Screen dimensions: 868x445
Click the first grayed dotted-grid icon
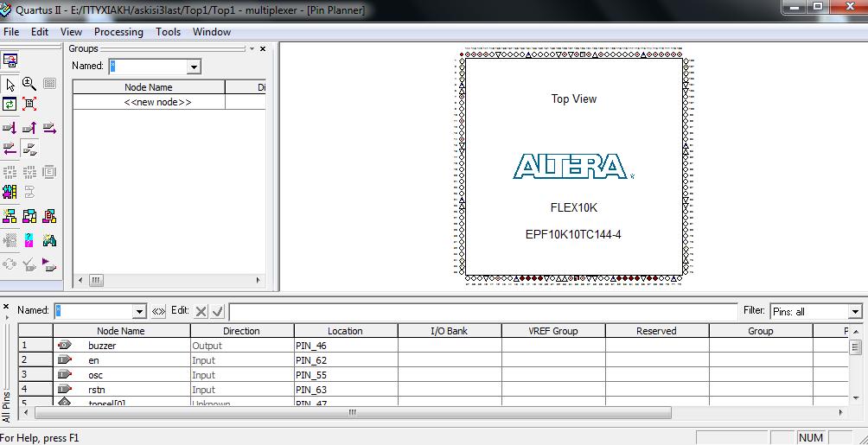[x=10, y=172]
